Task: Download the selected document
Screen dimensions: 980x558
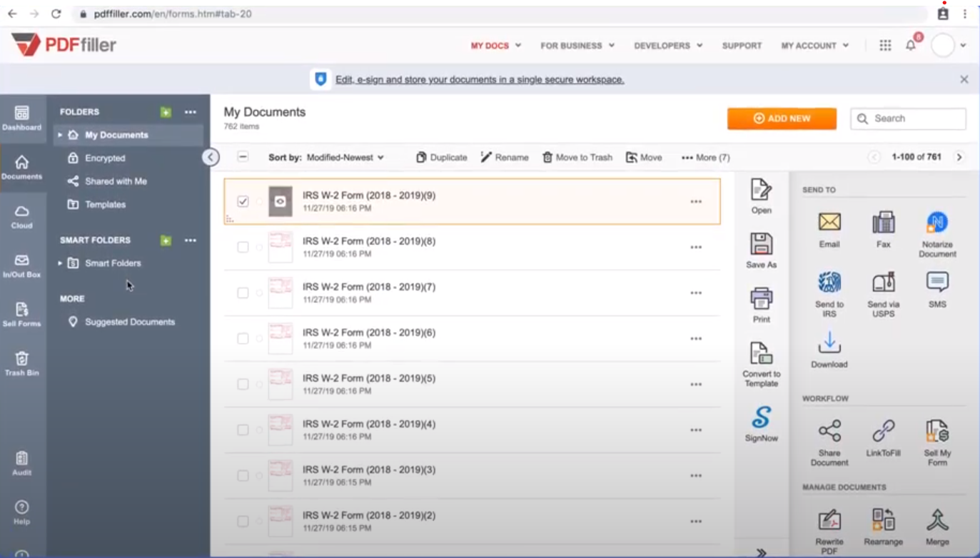Action: click(829, 350)
